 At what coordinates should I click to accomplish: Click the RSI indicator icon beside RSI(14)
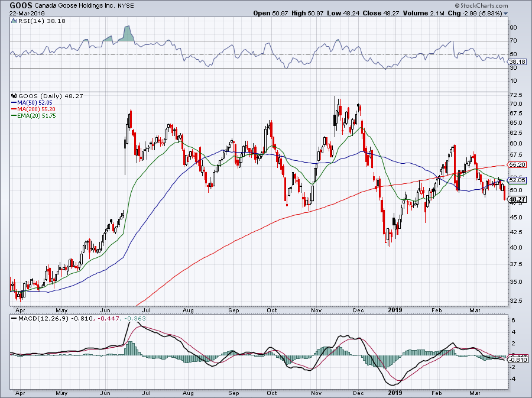[14, 21]
